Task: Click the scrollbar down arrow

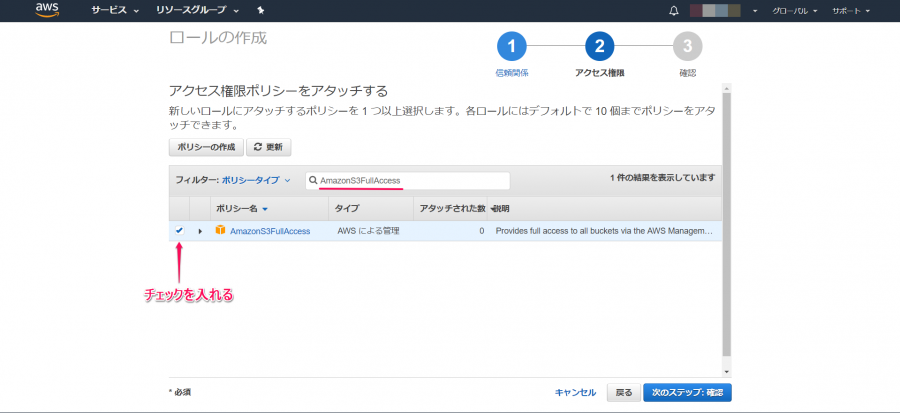Action: (727, 372)
